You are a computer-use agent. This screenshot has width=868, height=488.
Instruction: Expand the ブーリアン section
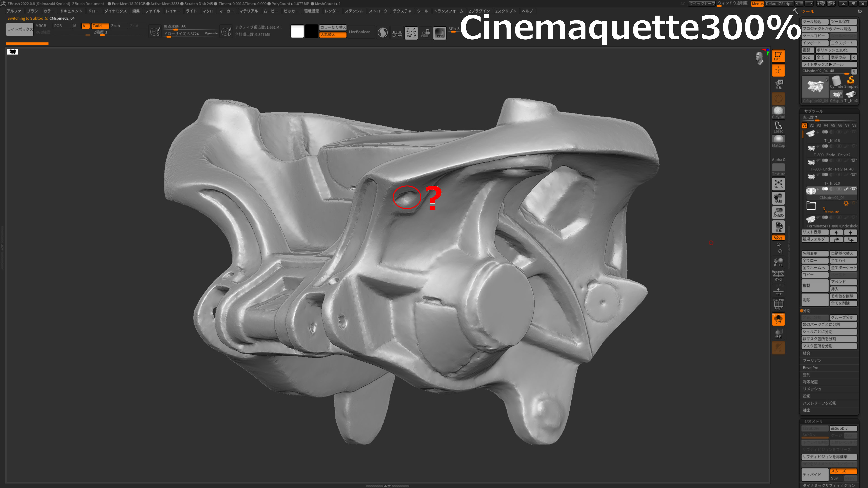tap(812, 360)
